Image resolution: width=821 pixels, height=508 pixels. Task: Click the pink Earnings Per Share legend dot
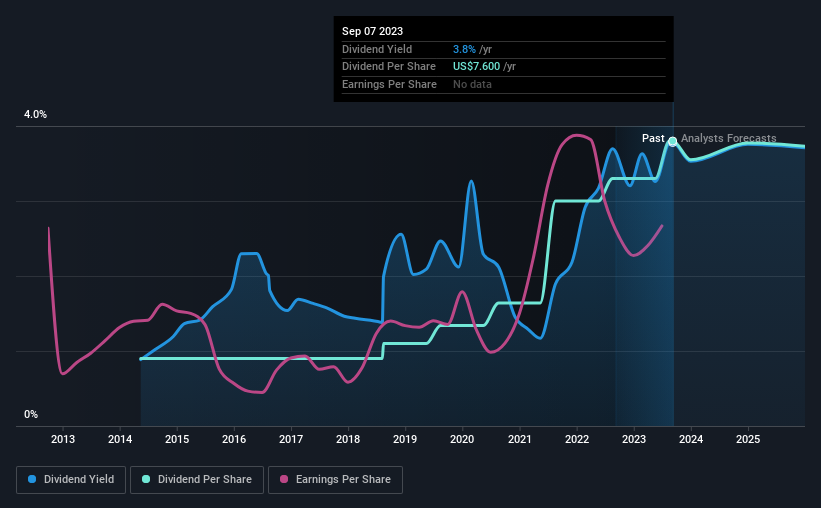[284, 479]
